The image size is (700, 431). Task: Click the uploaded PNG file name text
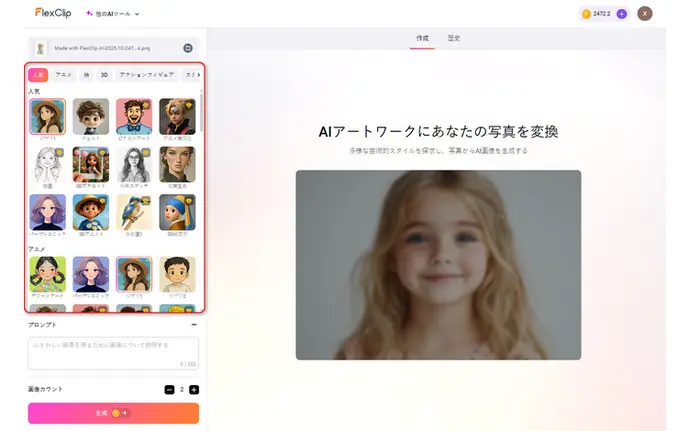coord(102,48)
